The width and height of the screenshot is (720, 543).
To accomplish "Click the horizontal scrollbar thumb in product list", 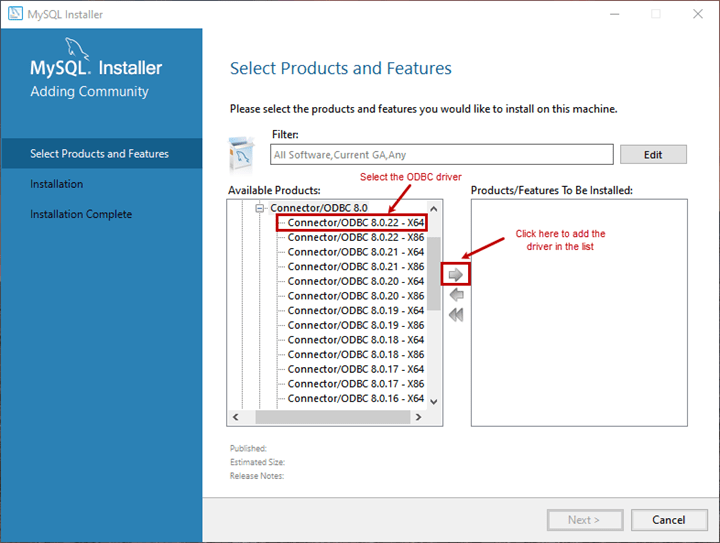I will tap(332, 417).
